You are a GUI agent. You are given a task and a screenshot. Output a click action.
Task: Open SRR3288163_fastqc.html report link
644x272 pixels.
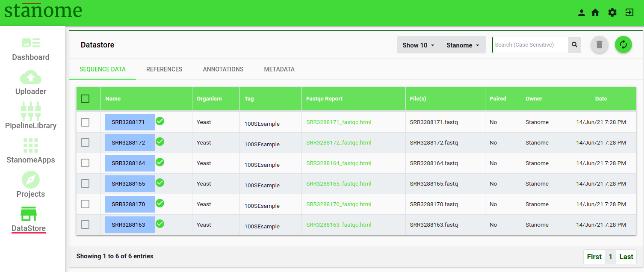(x=339, y=225)
